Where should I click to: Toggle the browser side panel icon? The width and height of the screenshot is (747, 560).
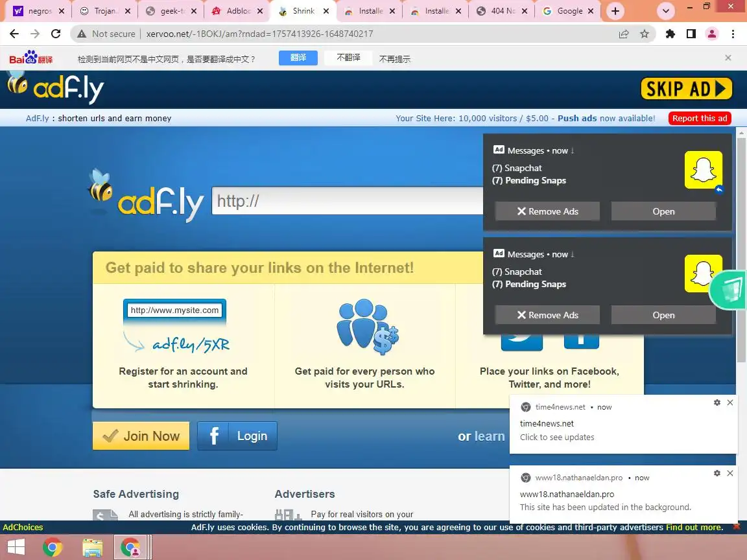[691, 34]
